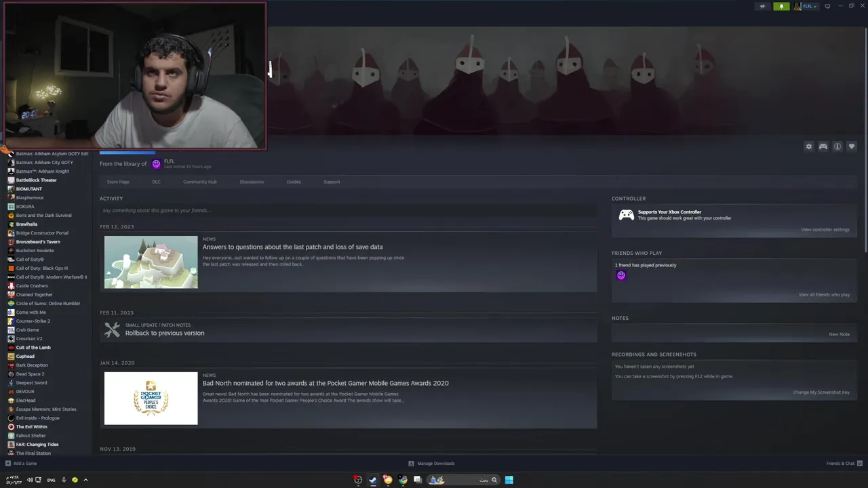Viewport: 868px width, 488px height.
Task: Click 'Change My Screenshot Key' link
Action: 821,392
